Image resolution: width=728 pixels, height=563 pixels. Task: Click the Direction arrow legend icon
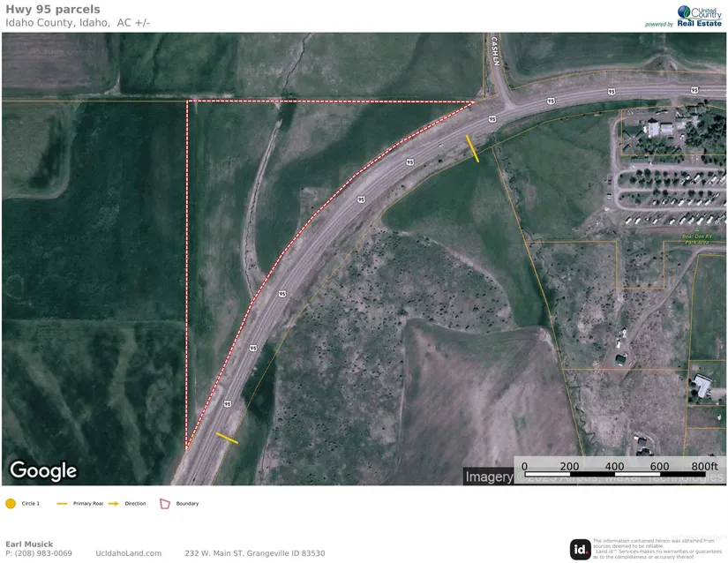pos(115,504)
